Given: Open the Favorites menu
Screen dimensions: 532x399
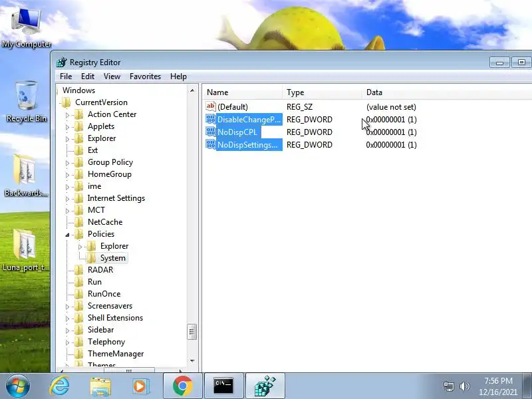Looking at the screenshot, I should pos(145,76).
